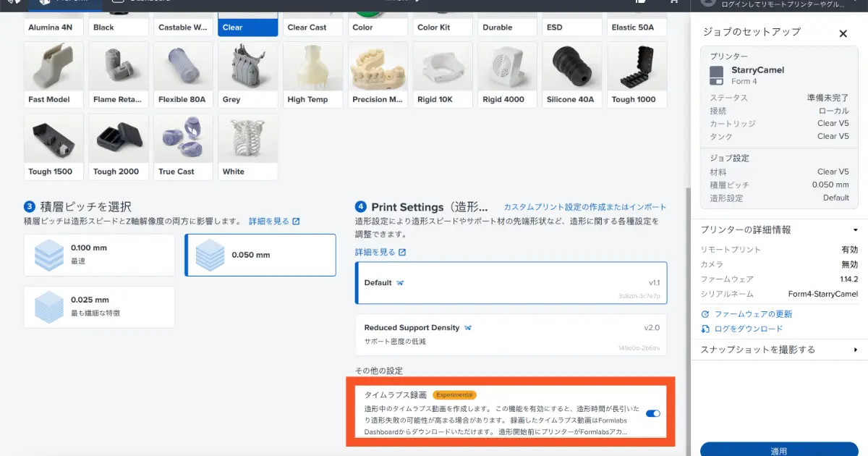Select the White material card

[248, 147]
